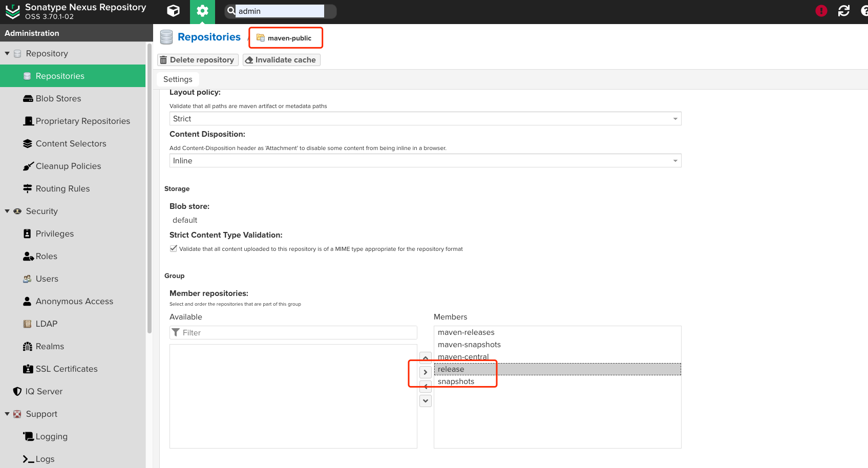Click the search magnifier icon
Screen dimensions: 868x468
231,11
